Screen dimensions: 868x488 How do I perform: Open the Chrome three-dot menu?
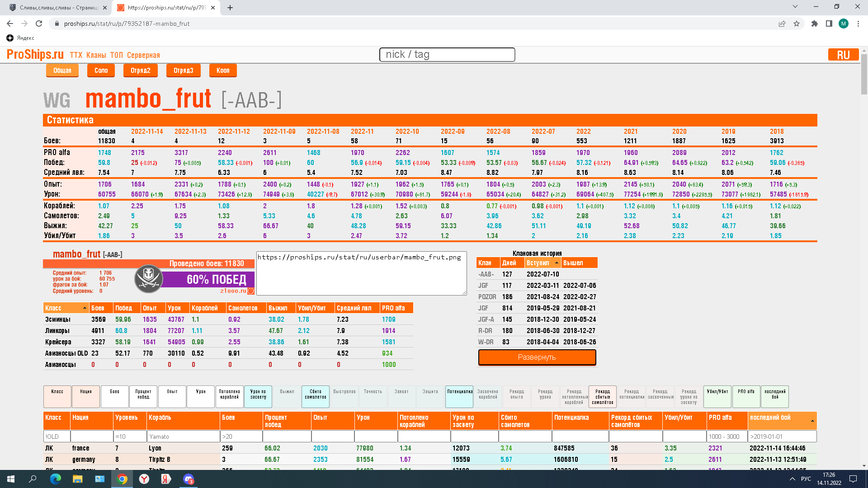(858, 23)
